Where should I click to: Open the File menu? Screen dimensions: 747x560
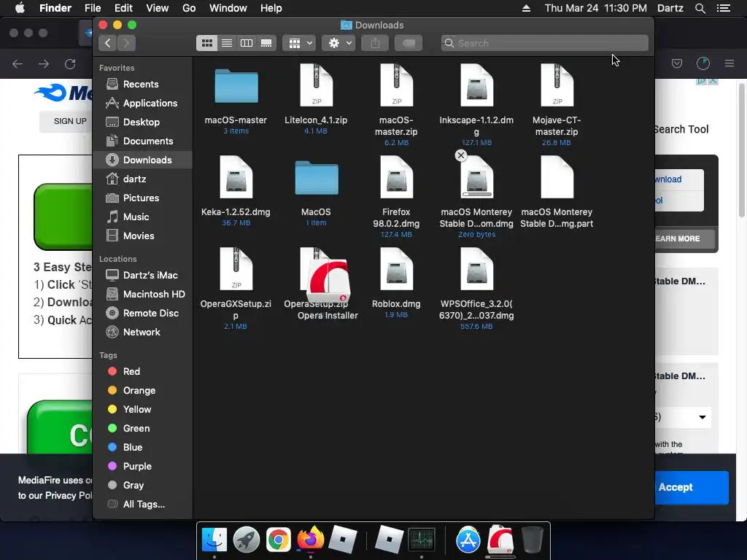[x=93, y=8]
